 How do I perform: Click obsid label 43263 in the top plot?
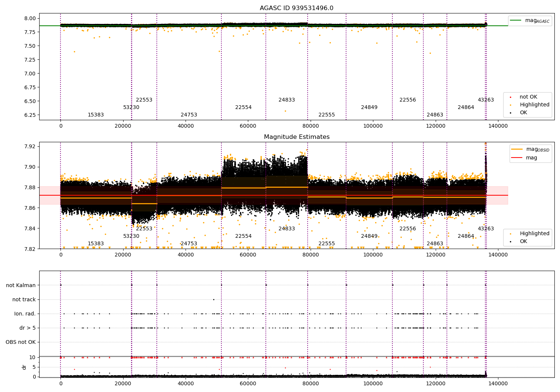(x=486, y=100)
